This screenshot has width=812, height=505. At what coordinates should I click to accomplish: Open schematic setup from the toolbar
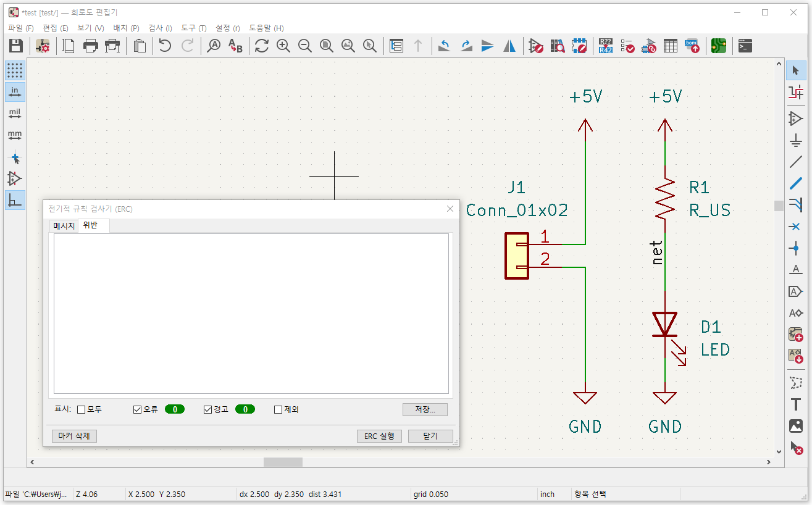coord(43,46)
